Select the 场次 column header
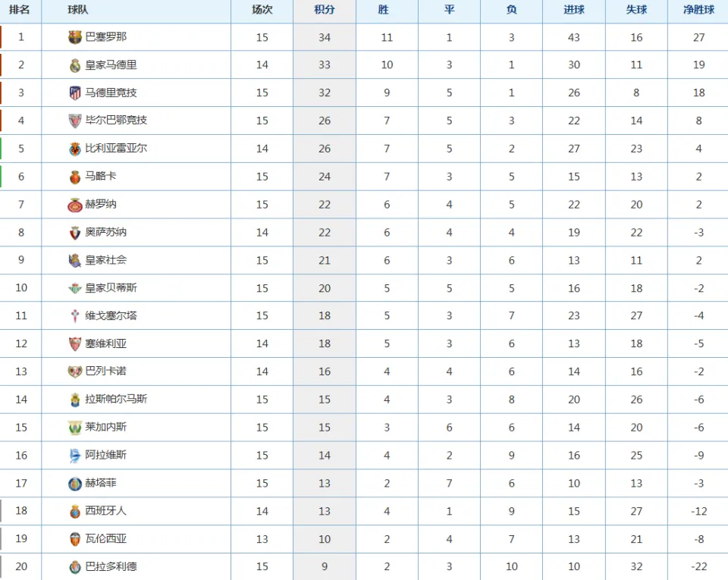Screen dimensions: 728x580 point(262,10)
